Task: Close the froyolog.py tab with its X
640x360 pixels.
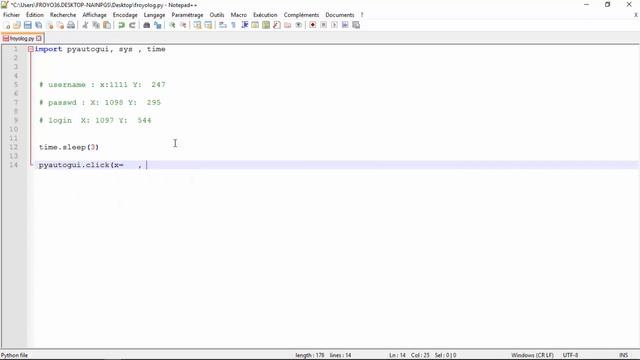Action: (39, 38)
